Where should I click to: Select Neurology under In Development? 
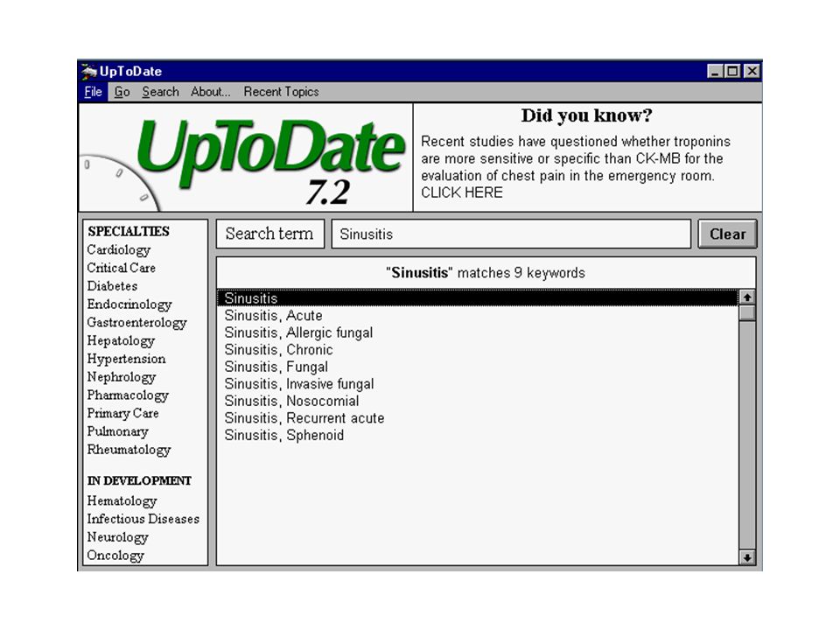coord(118,537)
